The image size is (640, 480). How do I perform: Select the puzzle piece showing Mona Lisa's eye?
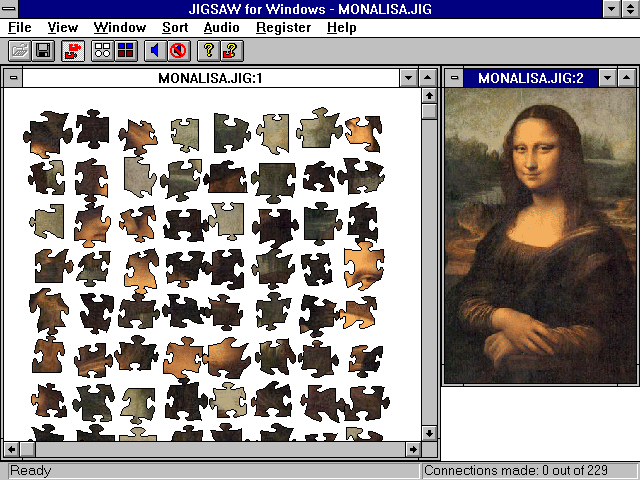[x=363, y=266]
